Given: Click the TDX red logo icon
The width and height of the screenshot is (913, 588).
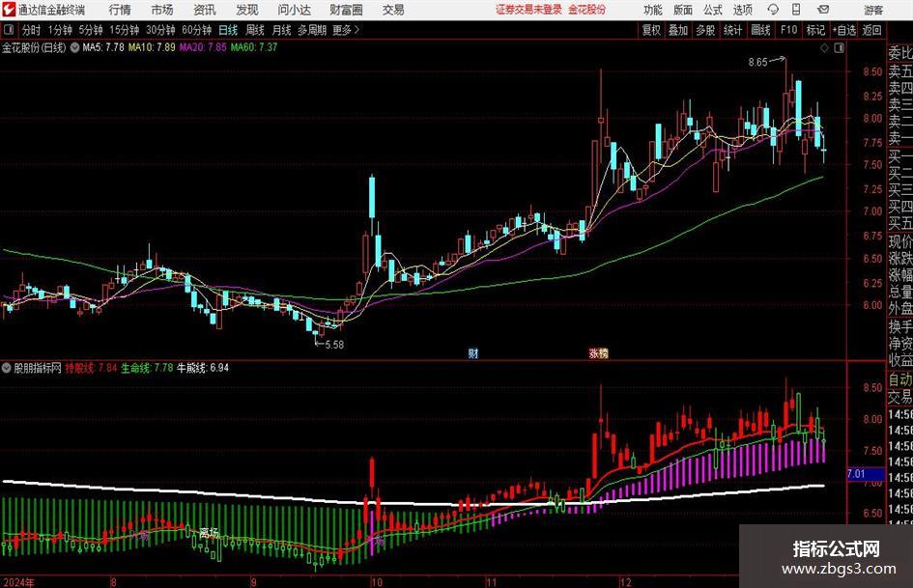Looking at the screenshot, I should [8, 10].
